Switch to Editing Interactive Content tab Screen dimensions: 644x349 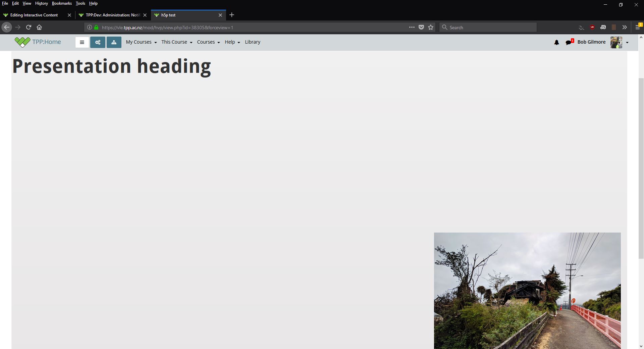point(34,15)
